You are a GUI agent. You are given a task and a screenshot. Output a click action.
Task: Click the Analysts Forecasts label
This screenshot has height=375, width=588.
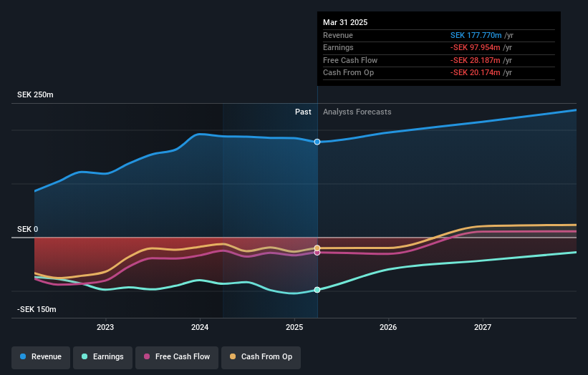pyautogui.click(x=357, y=112)
